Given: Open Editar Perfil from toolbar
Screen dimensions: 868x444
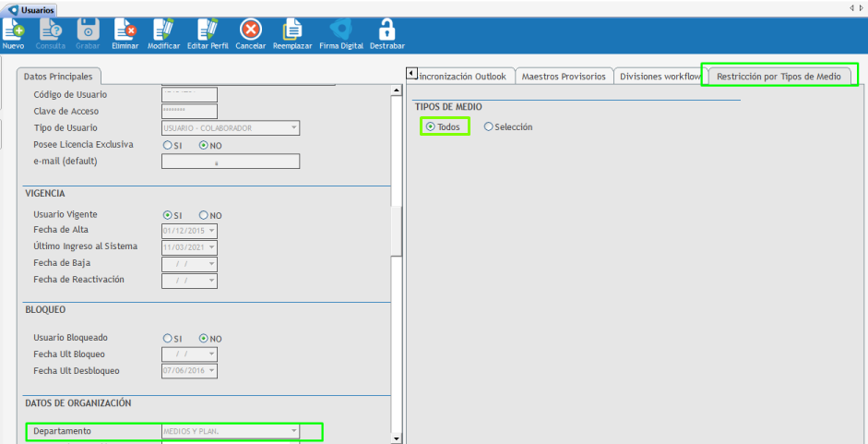Looking at the screenshot, I should coord(207,30).
